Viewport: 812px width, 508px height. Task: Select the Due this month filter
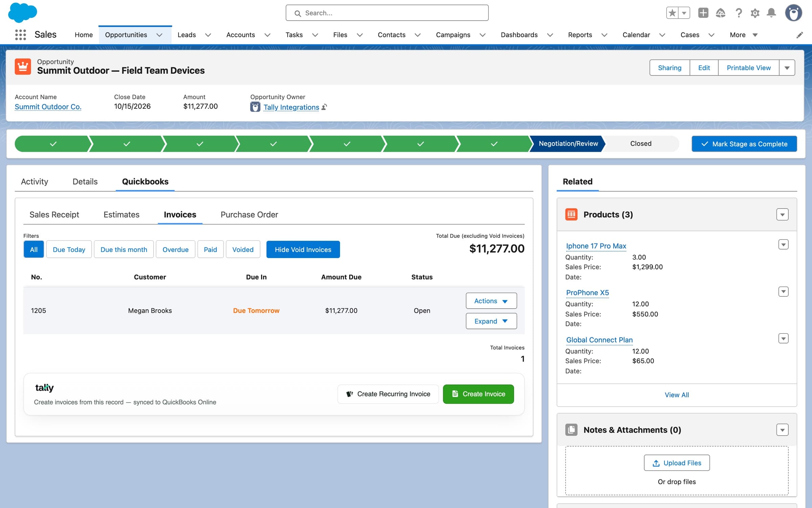tap(124, 249)
